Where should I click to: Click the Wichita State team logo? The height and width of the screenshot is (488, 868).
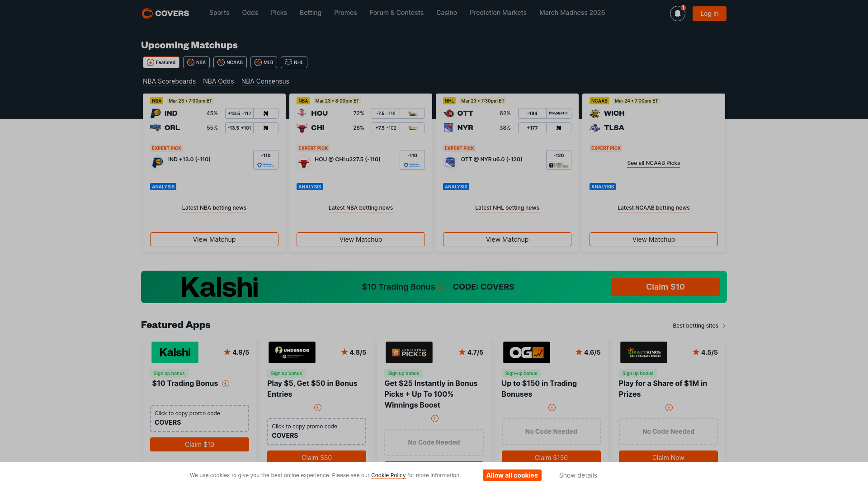595,113
